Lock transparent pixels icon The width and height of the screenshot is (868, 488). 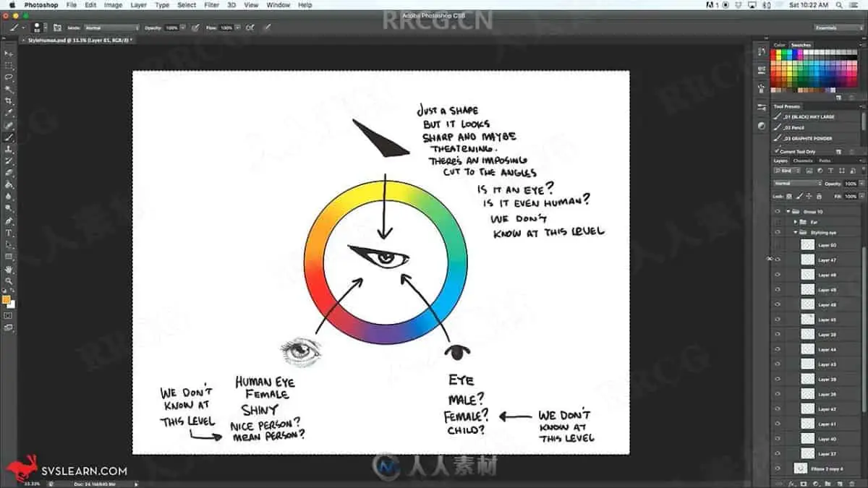pos(788,196)
